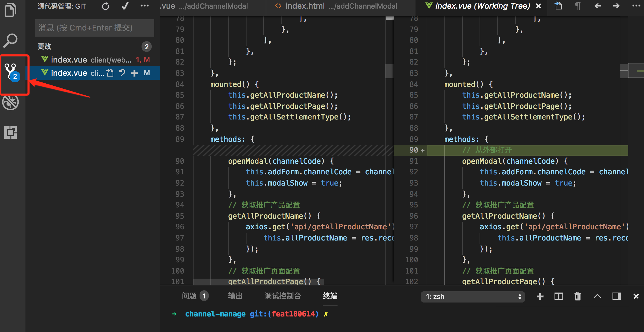Image resolution: width=644 pixels, height=332 pixels.
Task: Click methods: line in right pane
Action: (466, 139)
